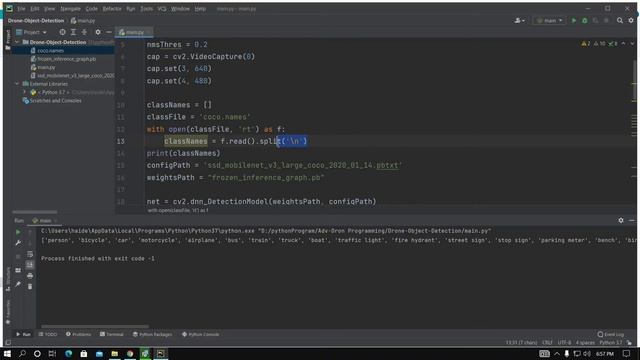
Task: Toggle soft-wrap in Run console
Action: click(x=30, y=254)
